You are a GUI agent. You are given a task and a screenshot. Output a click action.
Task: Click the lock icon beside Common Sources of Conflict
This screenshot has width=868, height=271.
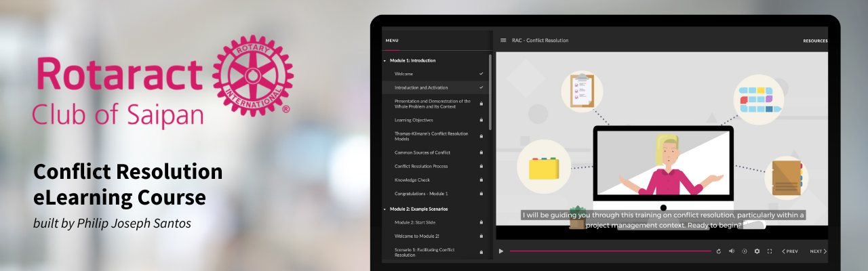pyautogui.click(x=481, y=152)
